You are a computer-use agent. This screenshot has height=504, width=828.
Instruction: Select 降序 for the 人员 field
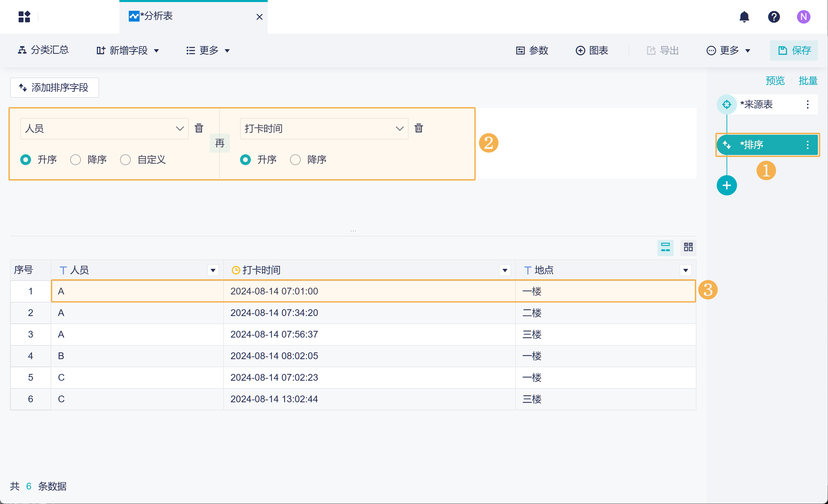pos(76,160)
